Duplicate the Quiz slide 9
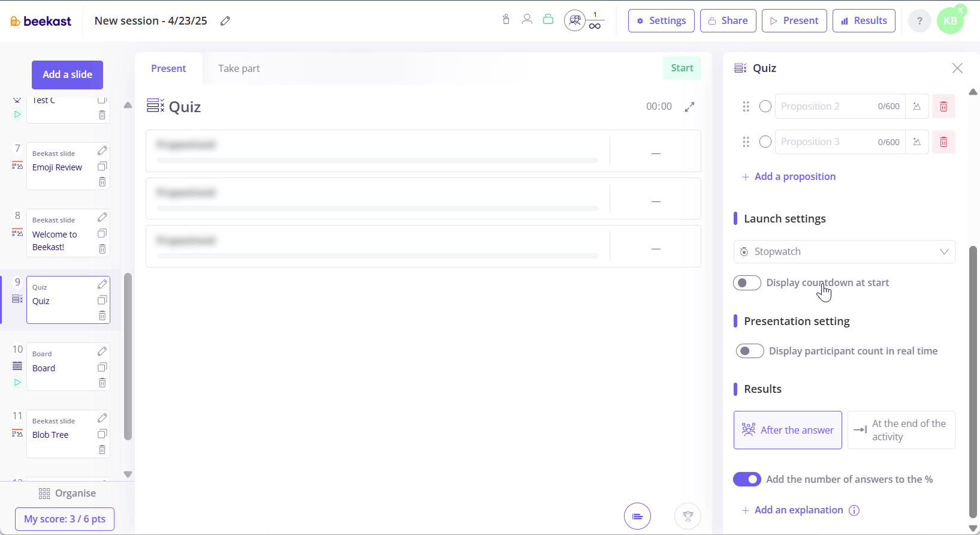 (x=102, y=300)
